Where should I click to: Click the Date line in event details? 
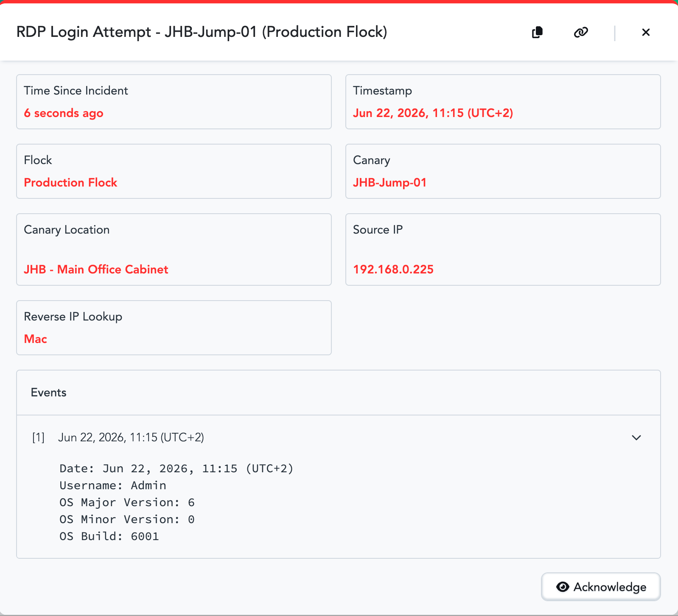coord(177,468)
